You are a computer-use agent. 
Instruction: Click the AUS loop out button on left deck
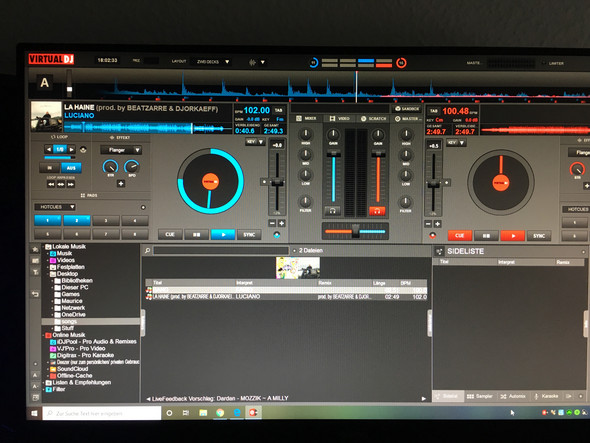(71, 168)
